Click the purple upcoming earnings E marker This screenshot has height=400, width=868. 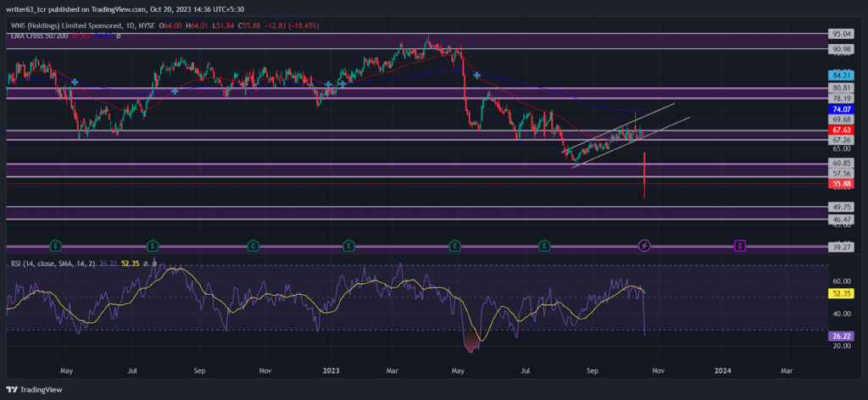click(739, 245)
